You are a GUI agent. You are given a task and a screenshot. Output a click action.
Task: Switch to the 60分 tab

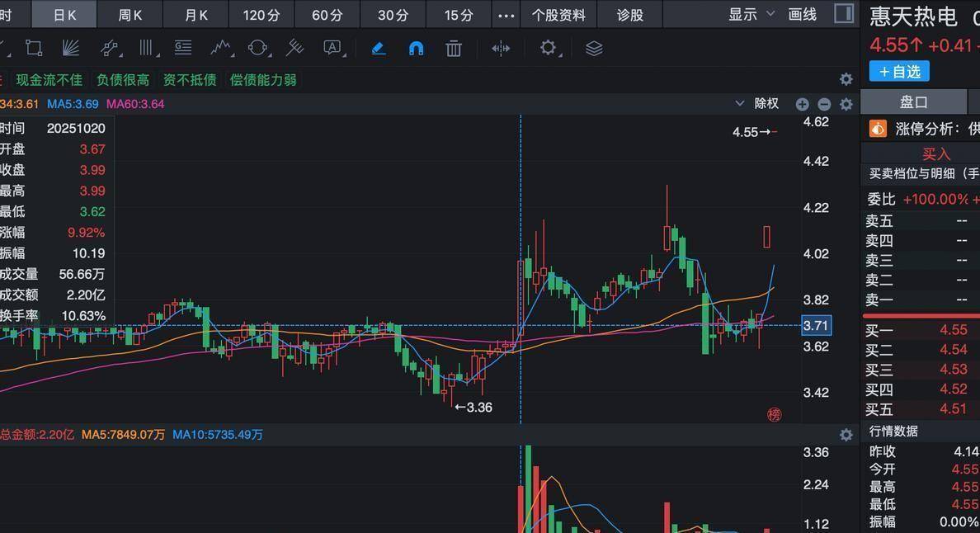(x=327, y=15)
